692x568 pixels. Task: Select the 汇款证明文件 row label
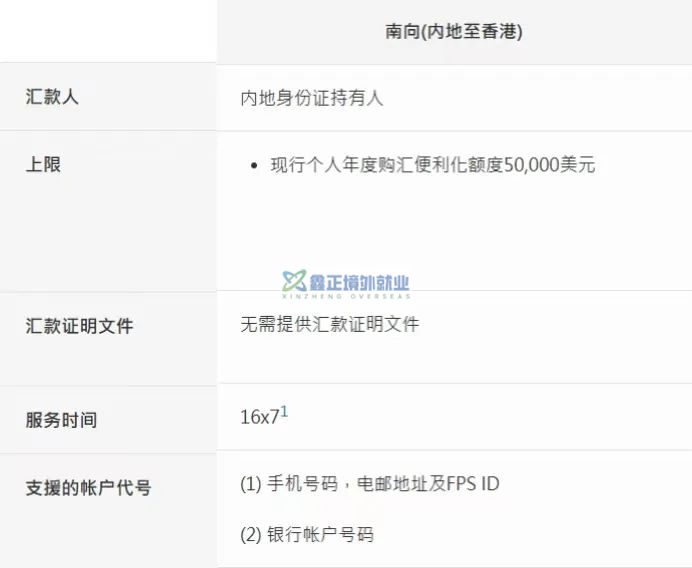pos(79,326)
